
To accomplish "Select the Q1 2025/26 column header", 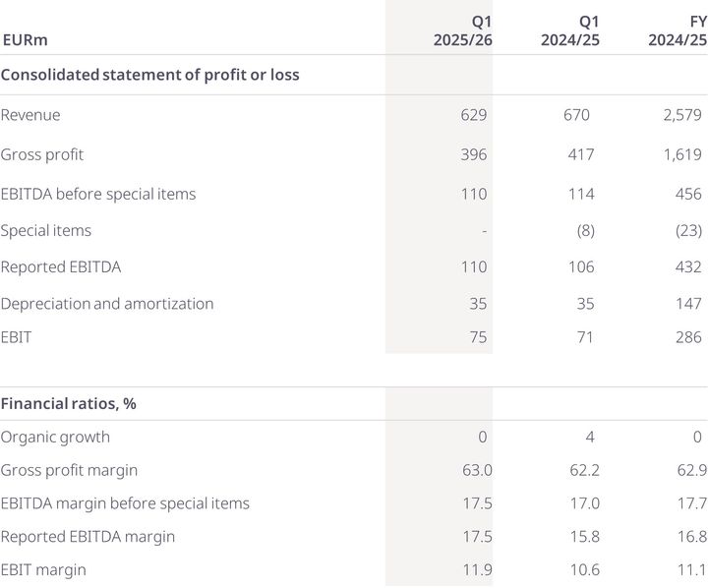I will [x=459, y=30].
